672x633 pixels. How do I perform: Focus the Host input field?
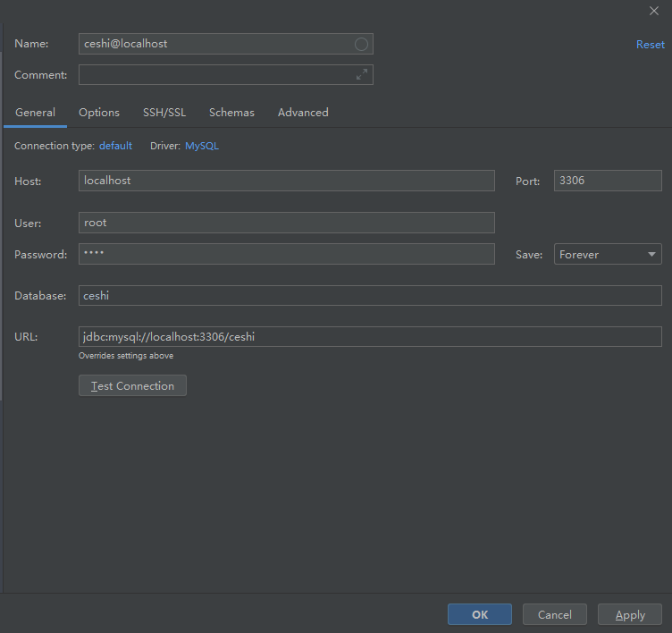point(286,181)
